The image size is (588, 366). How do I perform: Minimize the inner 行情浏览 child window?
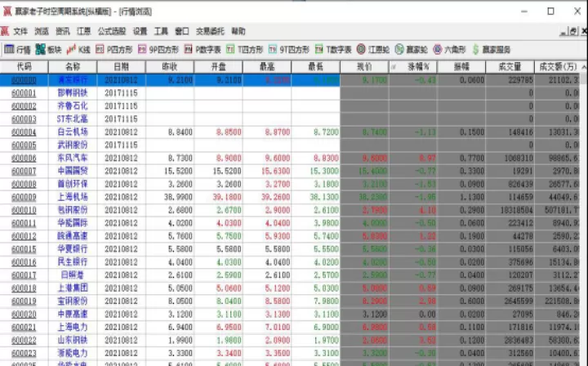click(x=563, y=33)
